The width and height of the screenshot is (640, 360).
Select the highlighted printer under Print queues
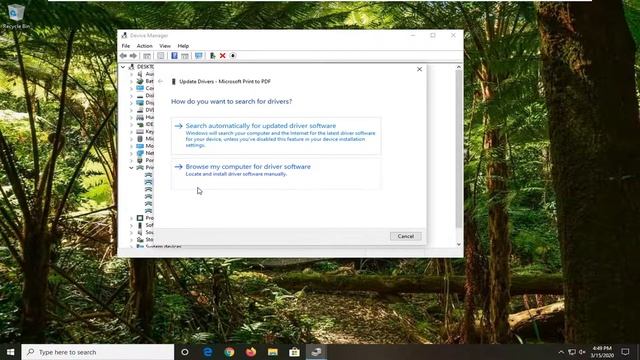(149, 182)
